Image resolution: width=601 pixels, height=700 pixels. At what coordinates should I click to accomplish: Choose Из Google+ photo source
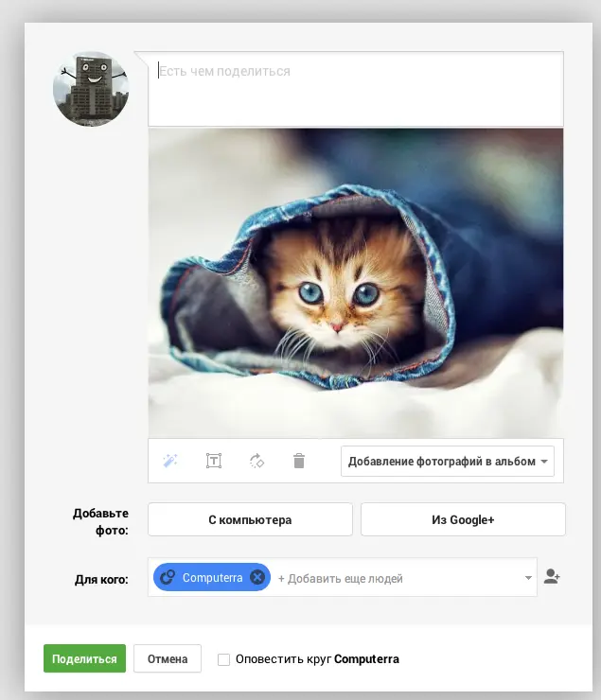[x=463, y=519]
